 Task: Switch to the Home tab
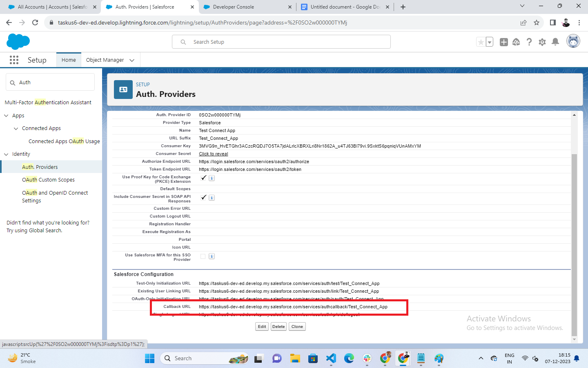click(x=69, y=60)
